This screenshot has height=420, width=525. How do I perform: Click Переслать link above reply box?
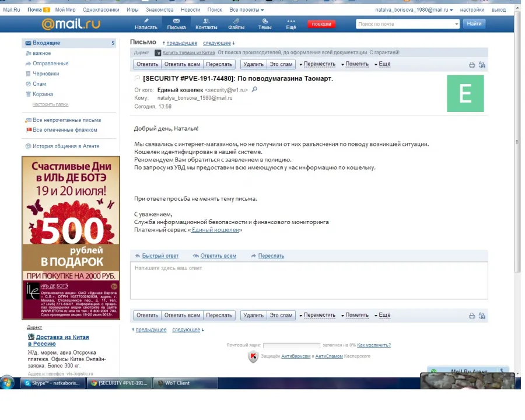[271, 256]
